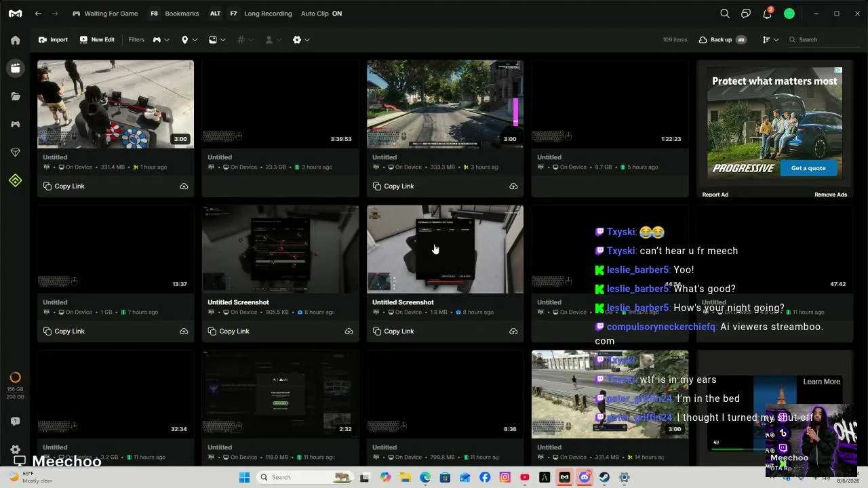Click the 109 items count text
The image size is (868, 488).
[x=675, y=40]
